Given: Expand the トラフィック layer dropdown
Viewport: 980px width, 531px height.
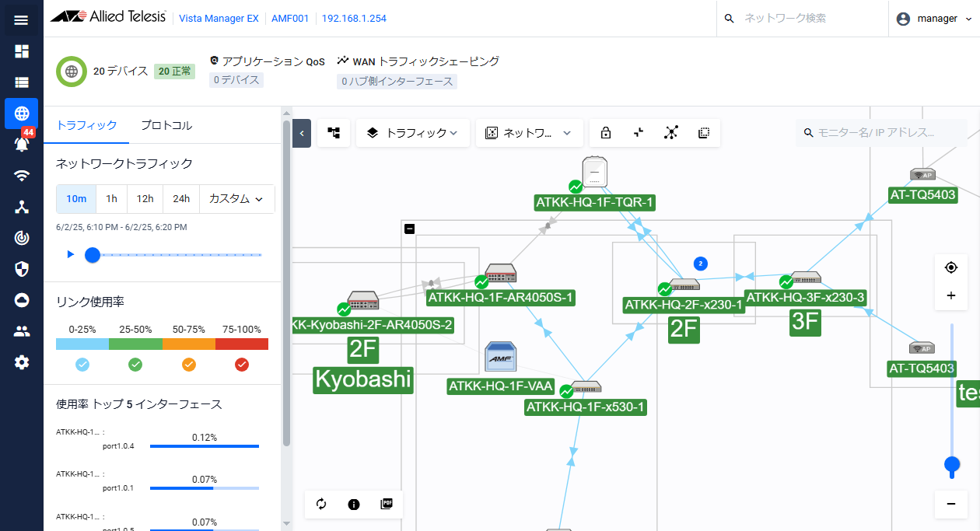Looking at the screenshot, I should point(412,133).
